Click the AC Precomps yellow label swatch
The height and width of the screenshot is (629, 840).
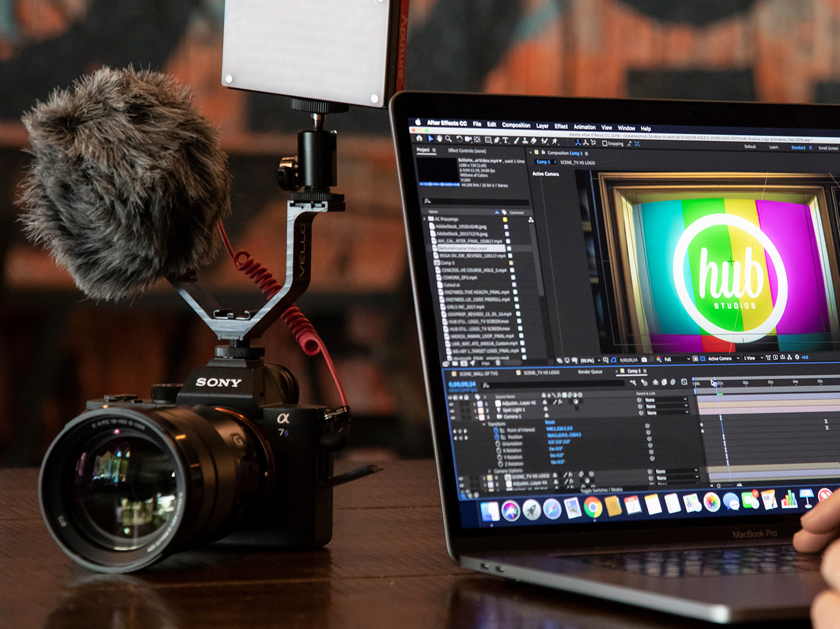504,219
